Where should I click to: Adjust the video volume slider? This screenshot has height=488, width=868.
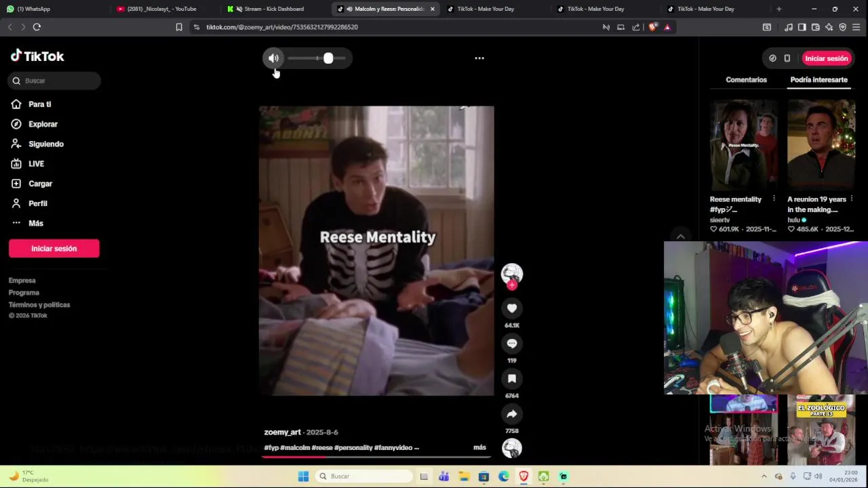(317, 58)
